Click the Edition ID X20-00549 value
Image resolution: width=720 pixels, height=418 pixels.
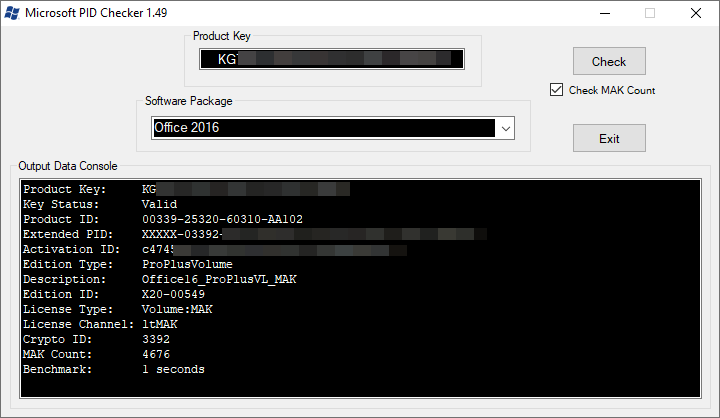click(173, 294)
